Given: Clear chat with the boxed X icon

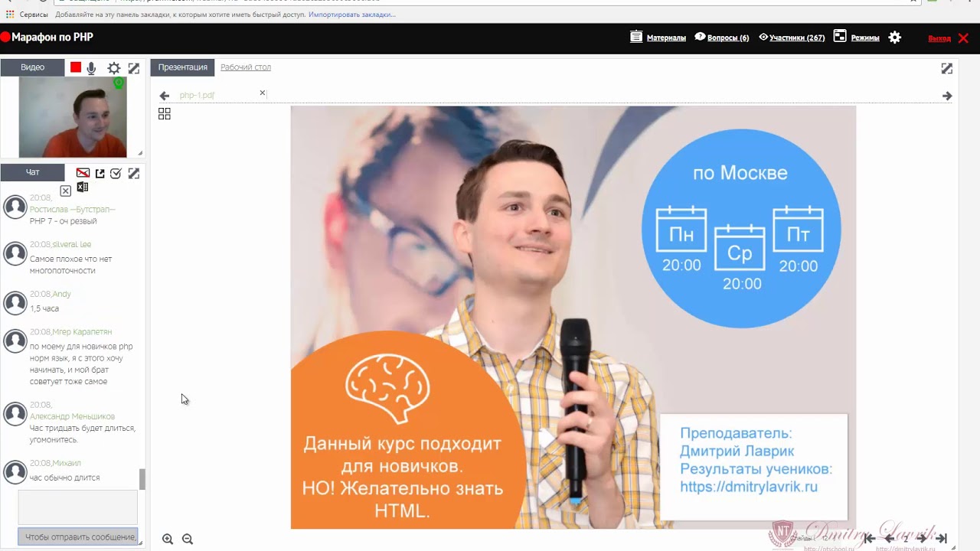Looking at the screenshot, I should point(65,191).
